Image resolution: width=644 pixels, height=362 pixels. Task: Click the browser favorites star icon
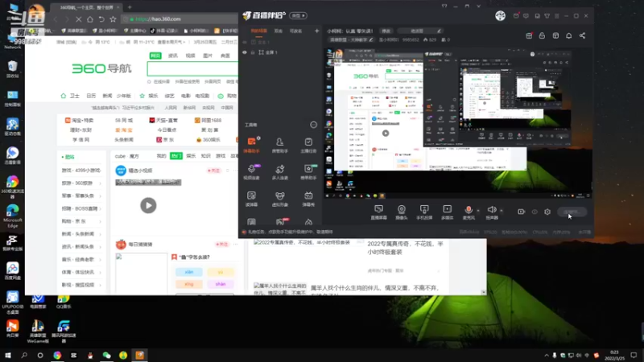pyautogui.click(x=113, y=19)
